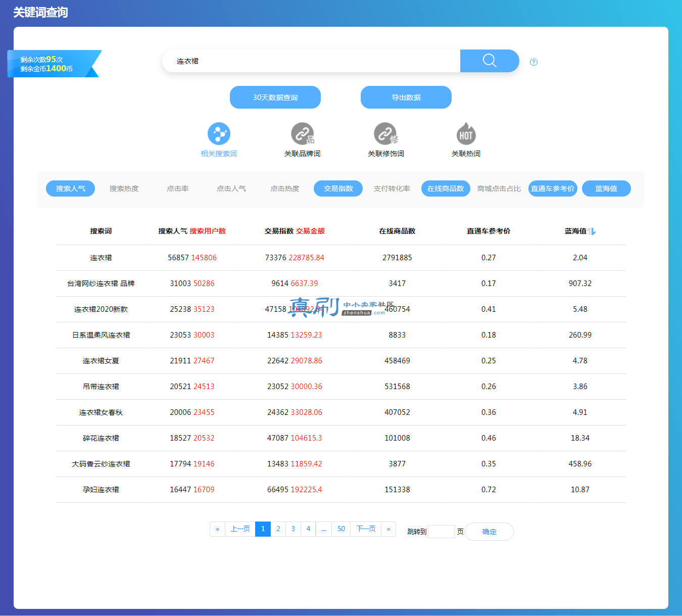Click the 导出数据 export button
Image resolution: width=682 pixels, height=616 pixels.
click(x=406, y=97)
